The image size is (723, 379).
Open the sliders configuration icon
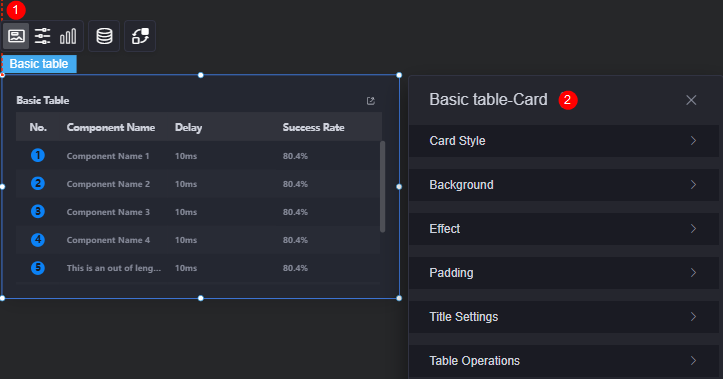(x=42, y=36)
